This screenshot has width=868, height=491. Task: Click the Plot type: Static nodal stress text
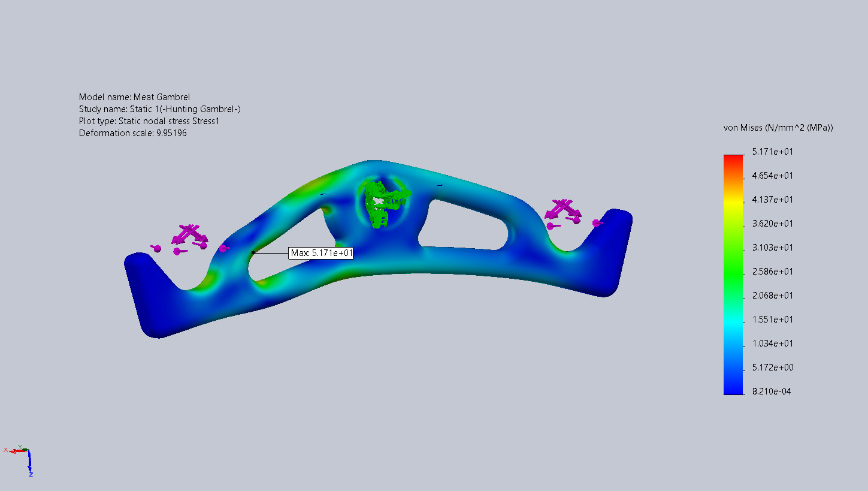pos(149,121)
